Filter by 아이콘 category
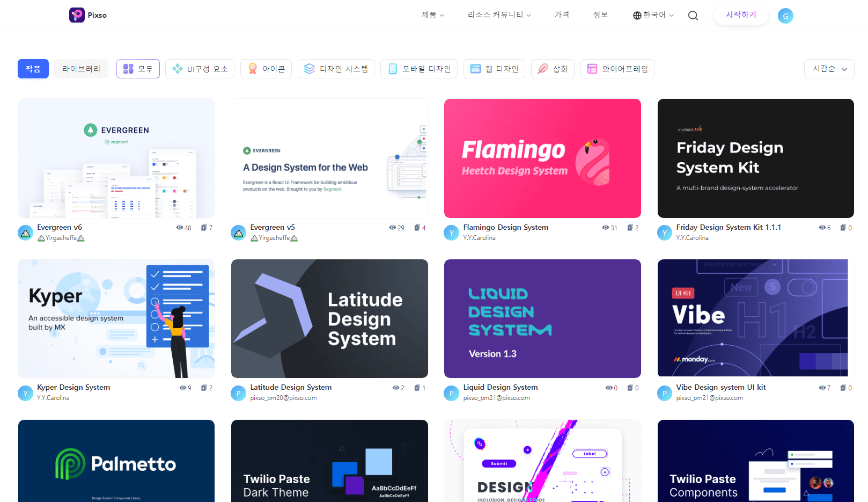 click(x=266, y=69)
